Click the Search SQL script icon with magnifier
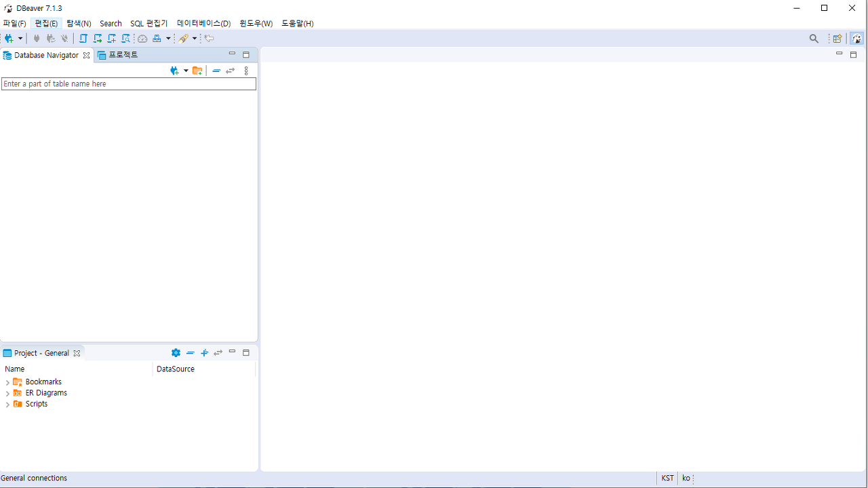Screen dimensions: 868x488 (126, 39)
